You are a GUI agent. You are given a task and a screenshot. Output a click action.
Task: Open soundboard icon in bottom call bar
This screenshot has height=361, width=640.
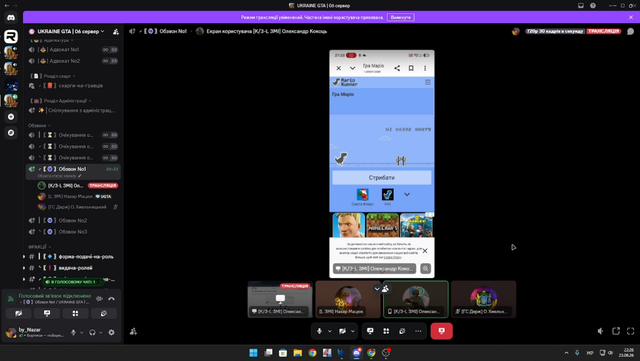tap(402, 331)
